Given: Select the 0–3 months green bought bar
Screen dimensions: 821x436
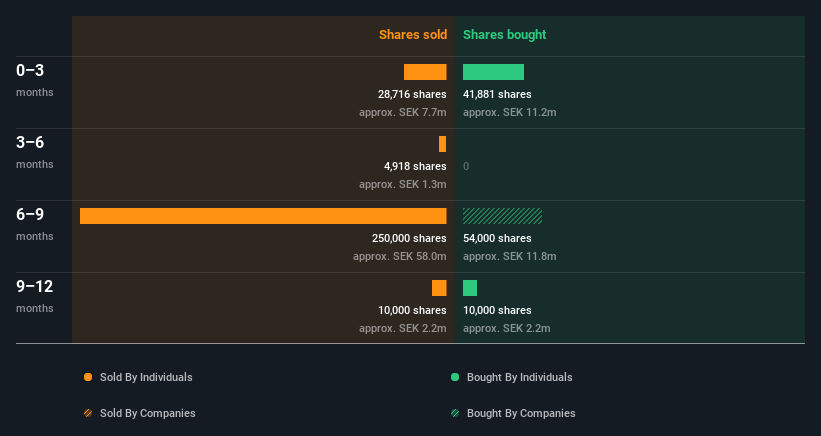Looking at the screenshot, I should pyautogui.click(x=493, y=72).
